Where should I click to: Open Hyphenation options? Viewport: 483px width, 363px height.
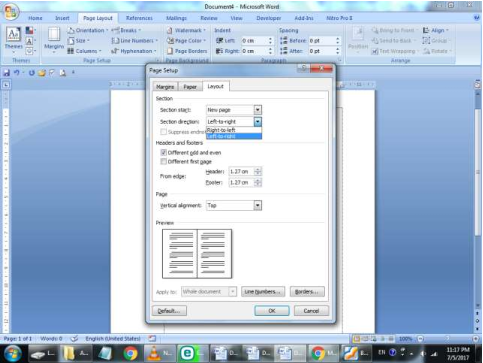pos(134,51)
